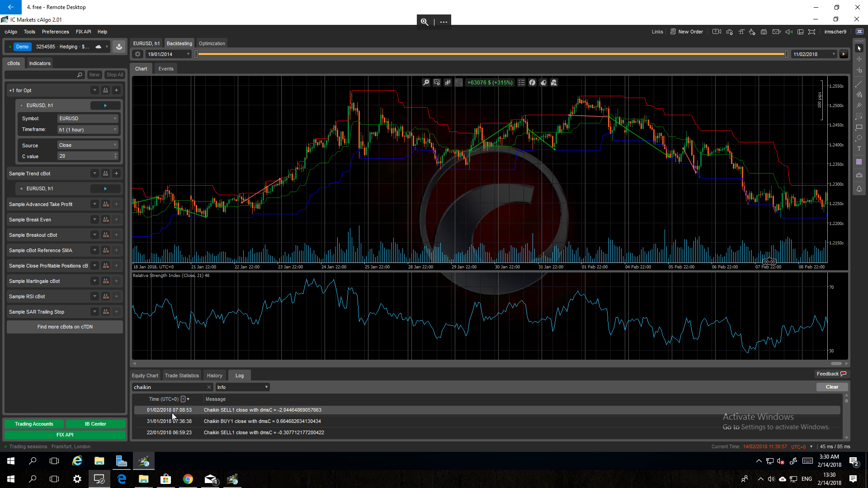Expand the Timeframe h1 (1 hour) dropdown
Viewport: 868px width, 488px height.
tap(88, 130)
